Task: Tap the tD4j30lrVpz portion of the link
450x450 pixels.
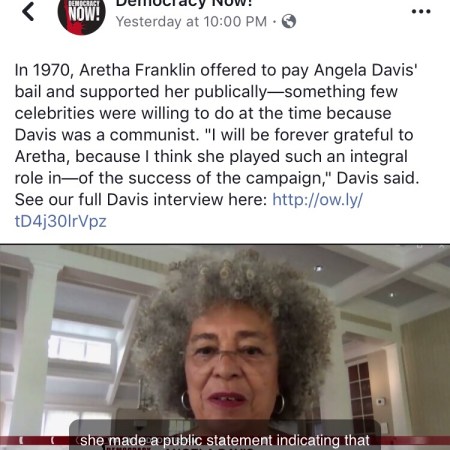Action: 61,221
